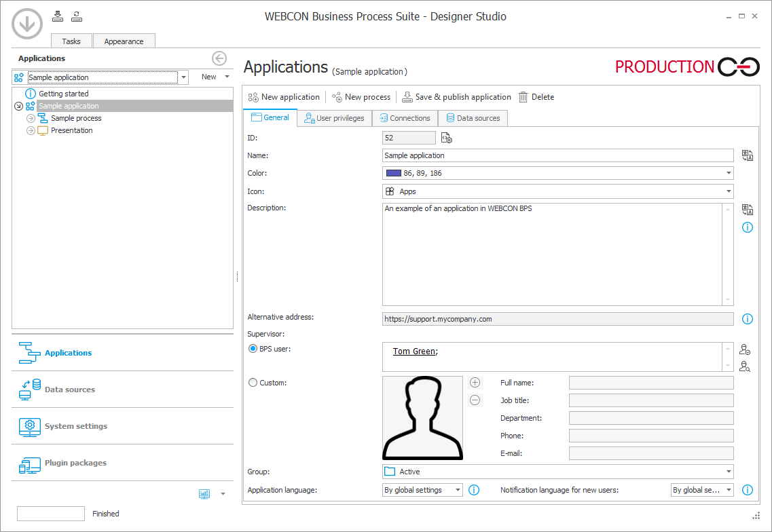This screenshot has width=772, height=532.
Task: Click the resize grip dots at bottom right
Action: pyautogui.click(x=756, y=516)
